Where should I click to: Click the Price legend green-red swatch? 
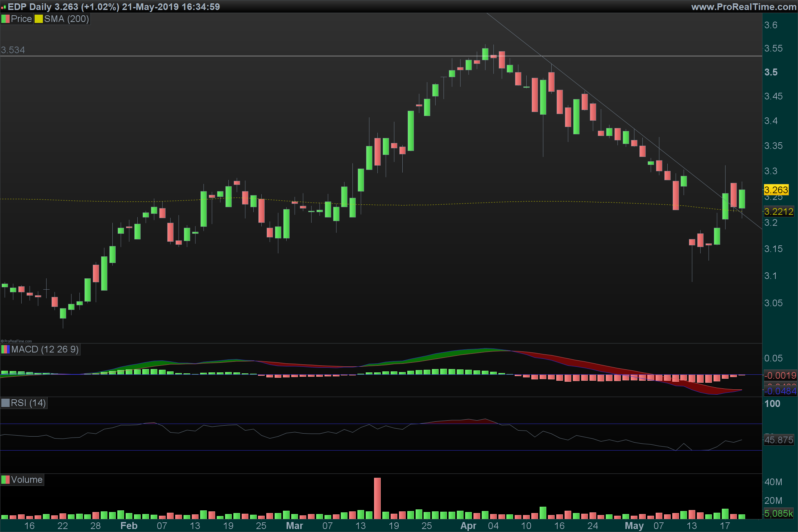pyautogui.click(x=5, y=19)
